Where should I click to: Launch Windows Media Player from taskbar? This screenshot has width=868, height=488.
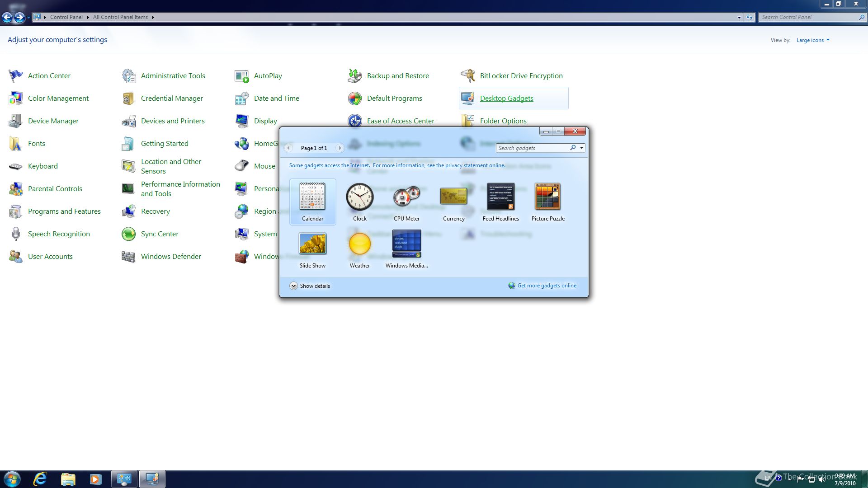pos(95,479)
